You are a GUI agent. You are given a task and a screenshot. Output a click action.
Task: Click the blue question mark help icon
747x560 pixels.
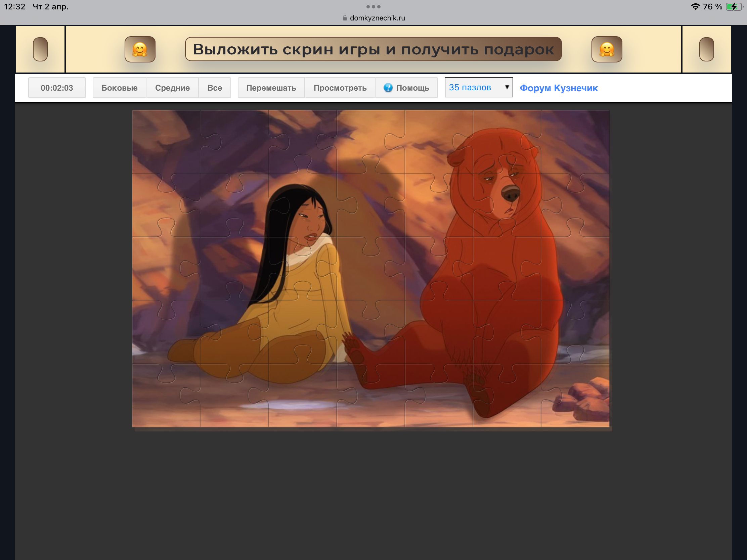pos(388,88)
